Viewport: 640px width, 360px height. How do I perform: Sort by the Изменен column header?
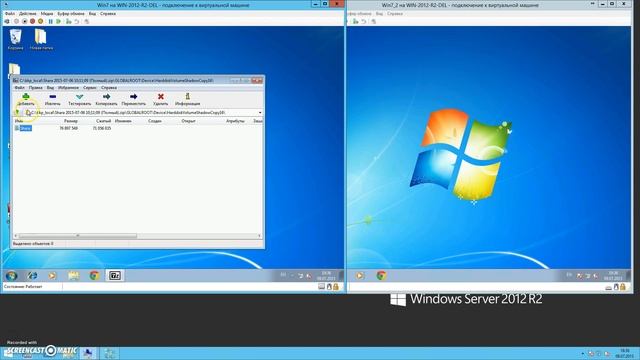[x=123, y=121]
